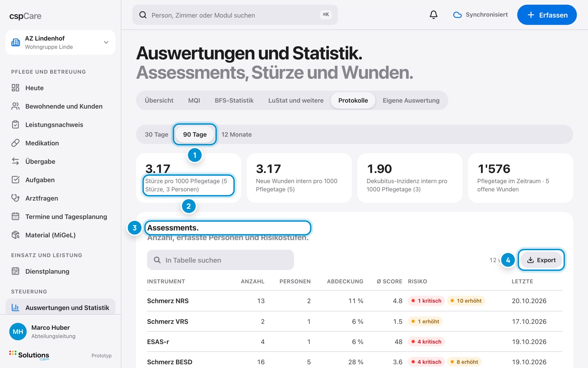Select the 30 Tage period

click(x=157, y=134)
